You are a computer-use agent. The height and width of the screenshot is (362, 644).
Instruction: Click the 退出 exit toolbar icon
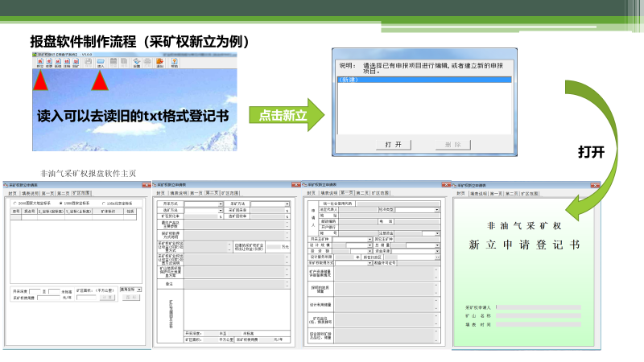(159, 63)
